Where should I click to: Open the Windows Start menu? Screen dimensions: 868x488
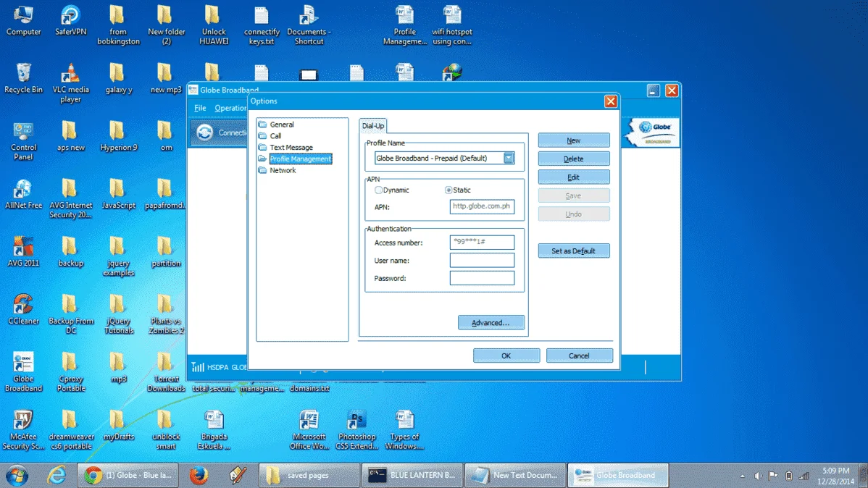click(17, 475)
